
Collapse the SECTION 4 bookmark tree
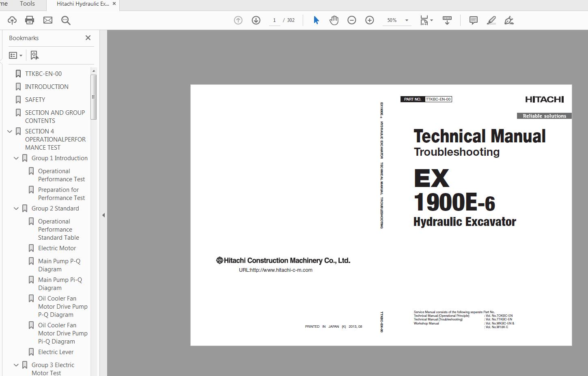point(10,131)
